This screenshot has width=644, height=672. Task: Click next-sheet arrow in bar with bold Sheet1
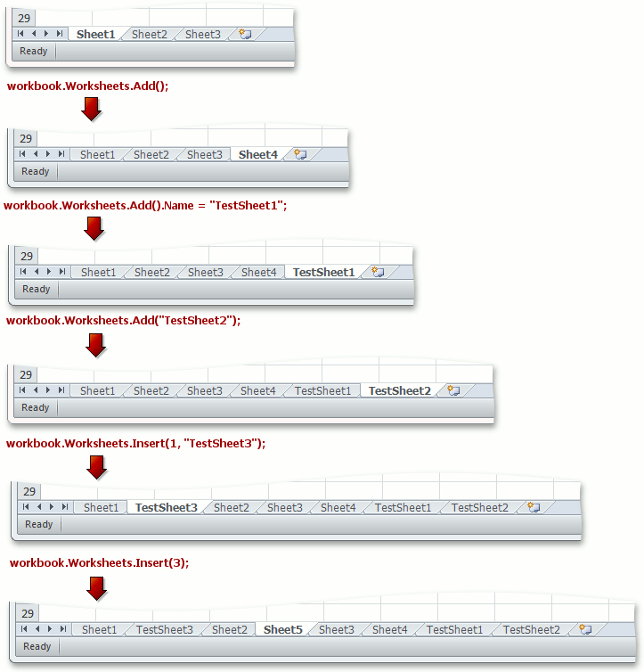click(46, 34)
